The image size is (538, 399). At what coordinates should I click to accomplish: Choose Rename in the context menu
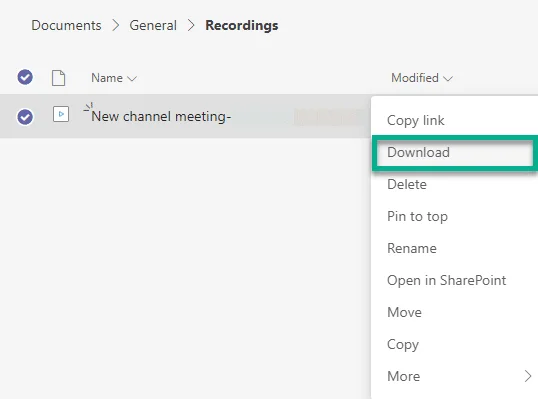(412, 248)
